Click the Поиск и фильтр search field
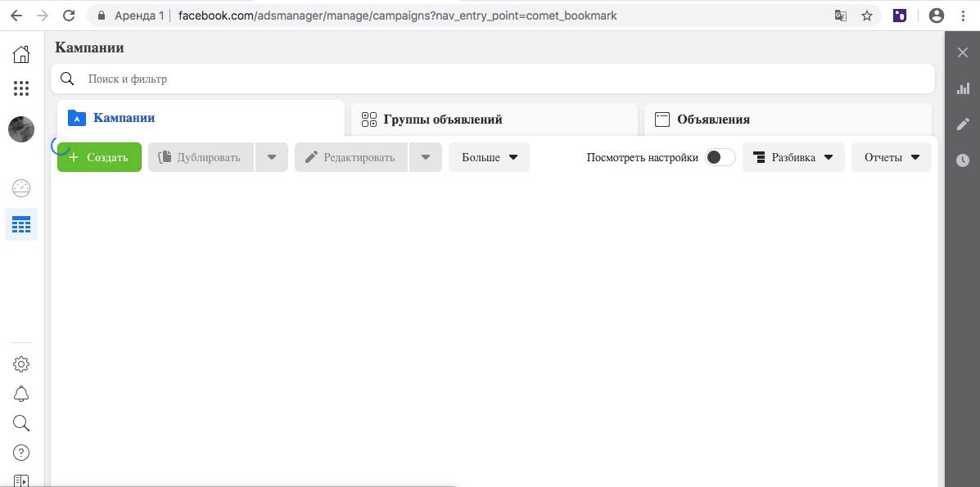Viewport: 980px width, 487px height. tap(493, 79)
